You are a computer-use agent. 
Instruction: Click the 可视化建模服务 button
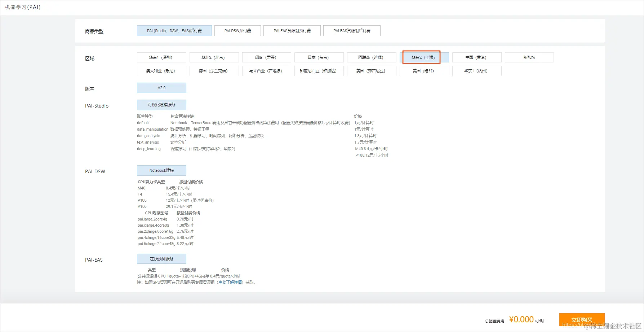161,105
